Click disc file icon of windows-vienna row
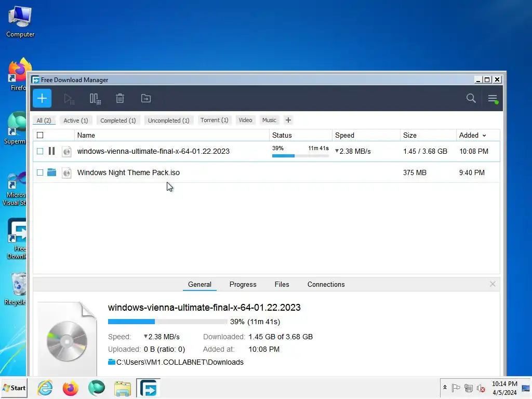532x399 pixels. [x=67, y=151]
